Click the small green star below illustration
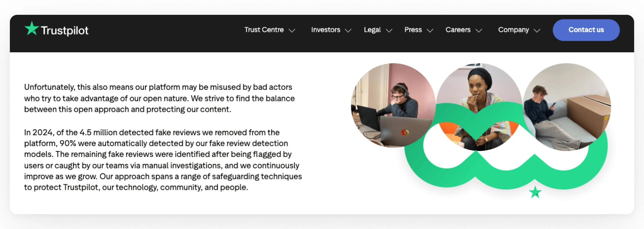644x229 pixels. (535, 192)
